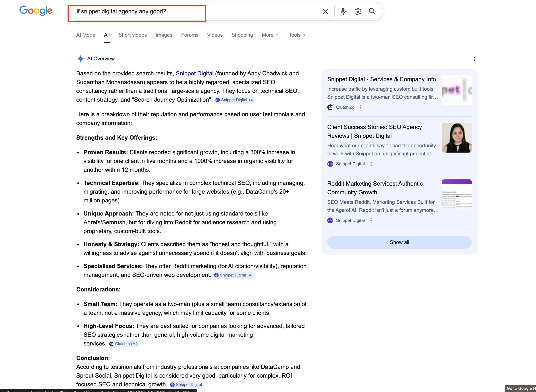The width and height of the screenshot is (536, 392).
Task: Expand Snippet Digital +4 chip after first paragraph
Action: click(x=235, y=100)
